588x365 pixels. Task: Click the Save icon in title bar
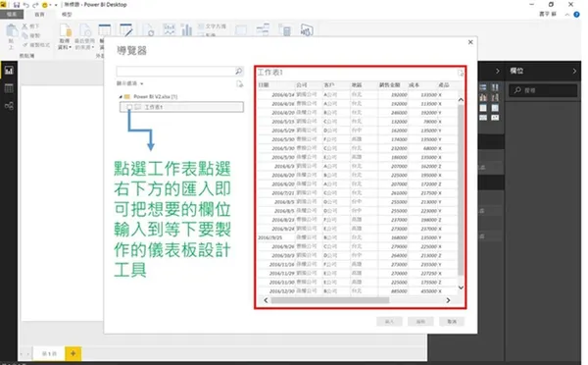(x=17, y=5)
